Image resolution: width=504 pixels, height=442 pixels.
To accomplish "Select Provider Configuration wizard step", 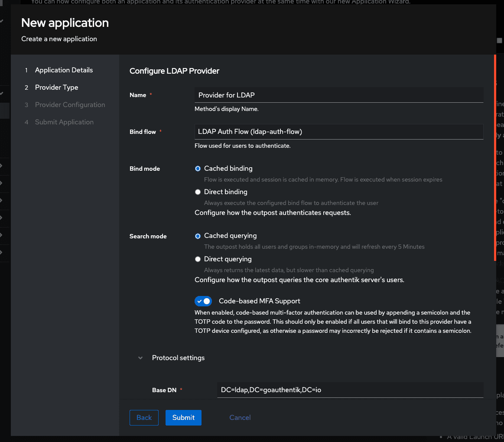I will [70, 105].
